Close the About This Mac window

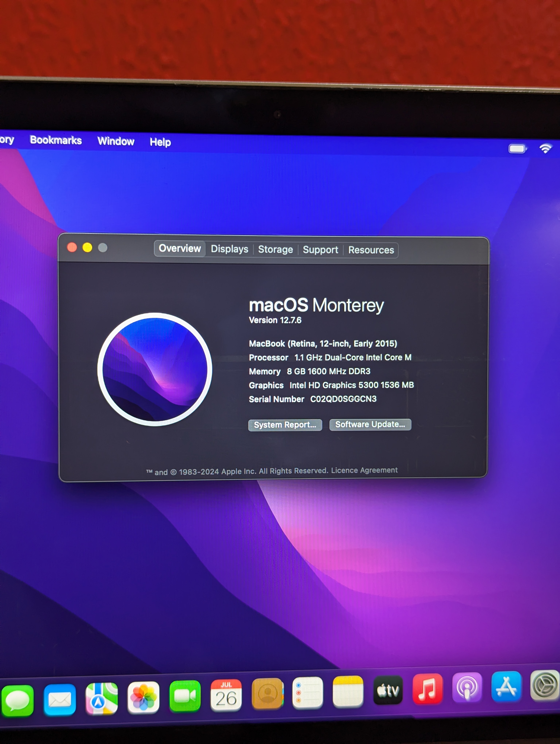coord(72,248)
